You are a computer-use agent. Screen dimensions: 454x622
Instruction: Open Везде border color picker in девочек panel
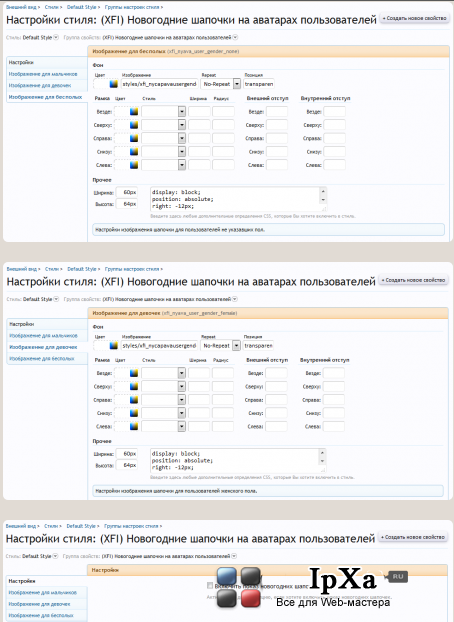pos(134,373)
